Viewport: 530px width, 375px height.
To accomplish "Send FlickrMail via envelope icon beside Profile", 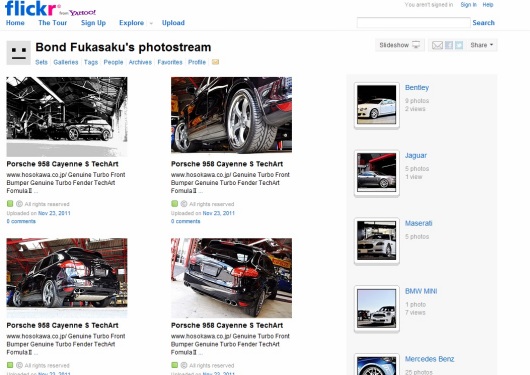I will click(x=215, y=62).
